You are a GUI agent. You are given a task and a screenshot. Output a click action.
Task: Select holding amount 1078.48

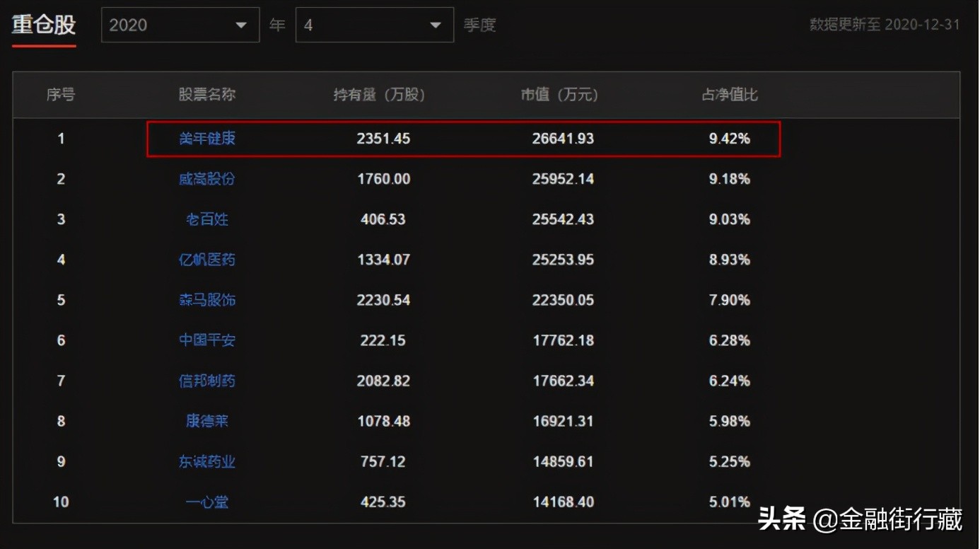tap(383, 422)
